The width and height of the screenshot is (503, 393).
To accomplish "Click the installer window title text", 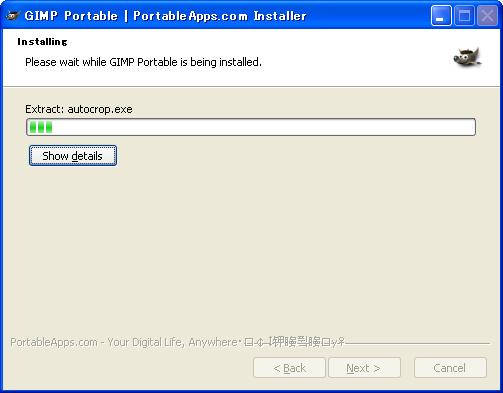I will 165,16.
